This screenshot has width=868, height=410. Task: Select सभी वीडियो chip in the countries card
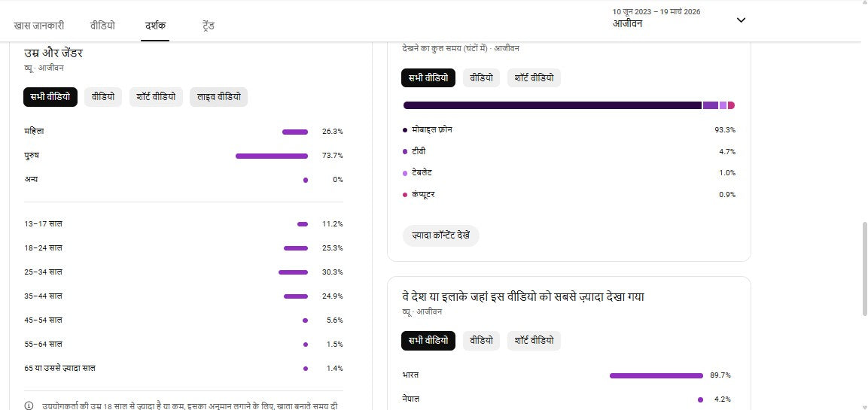[x=428, y=341]
